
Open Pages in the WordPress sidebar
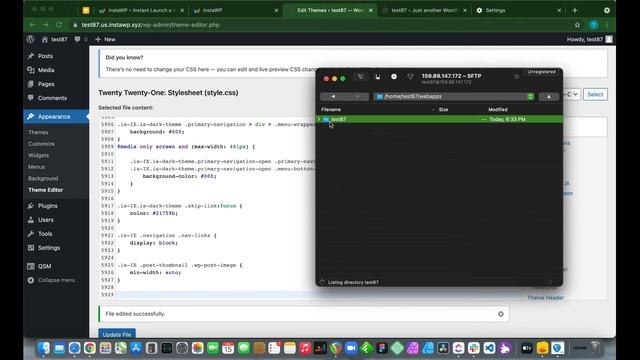click(x=46, y=84)
